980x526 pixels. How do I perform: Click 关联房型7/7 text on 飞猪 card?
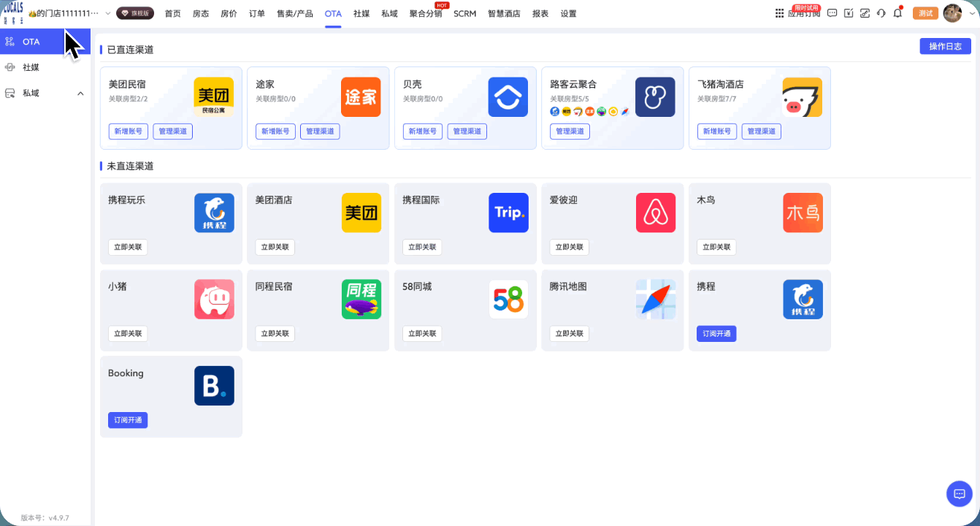click(x=717, y=99)
